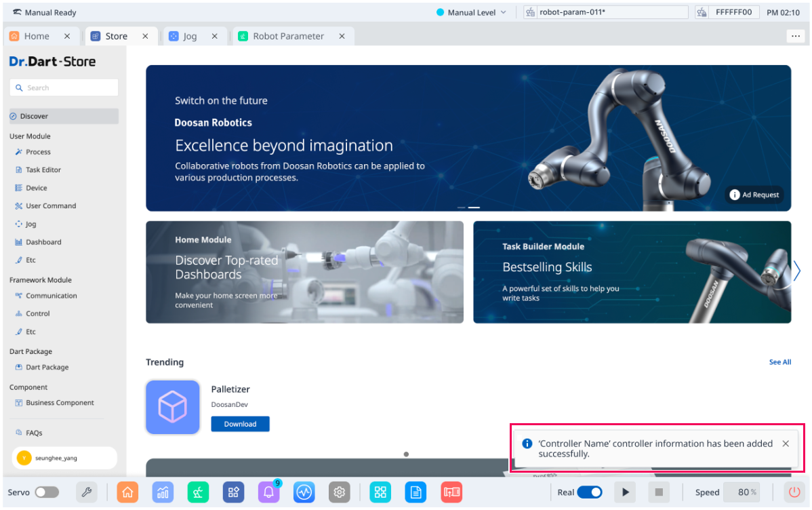Click the cyan four-squares grid icon

click(380, 492)
